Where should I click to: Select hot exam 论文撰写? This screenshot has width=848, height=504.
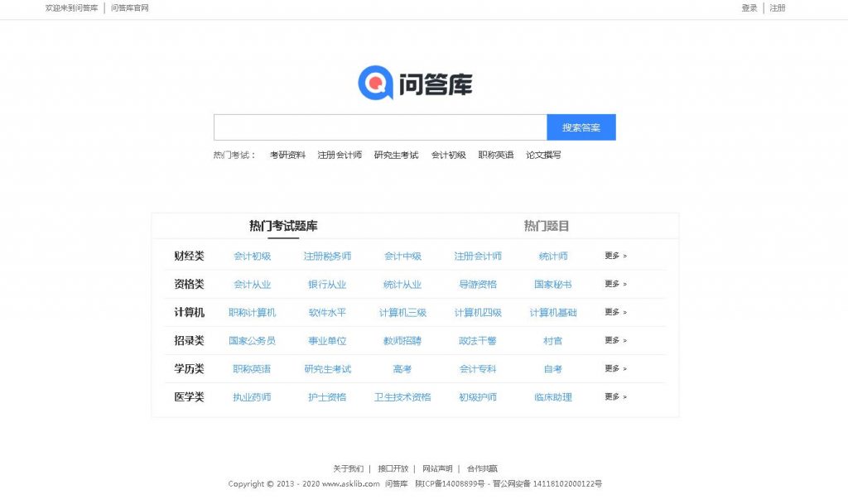point(543,155)
